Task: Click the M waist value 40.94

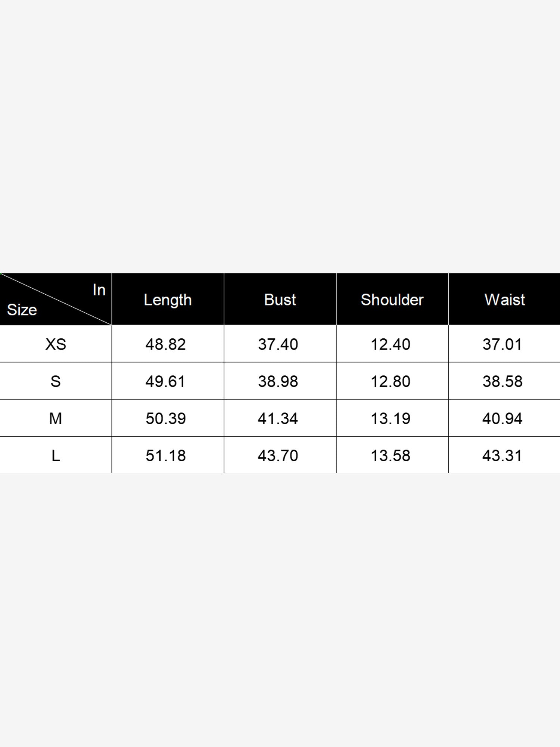Action: (502, 418)
